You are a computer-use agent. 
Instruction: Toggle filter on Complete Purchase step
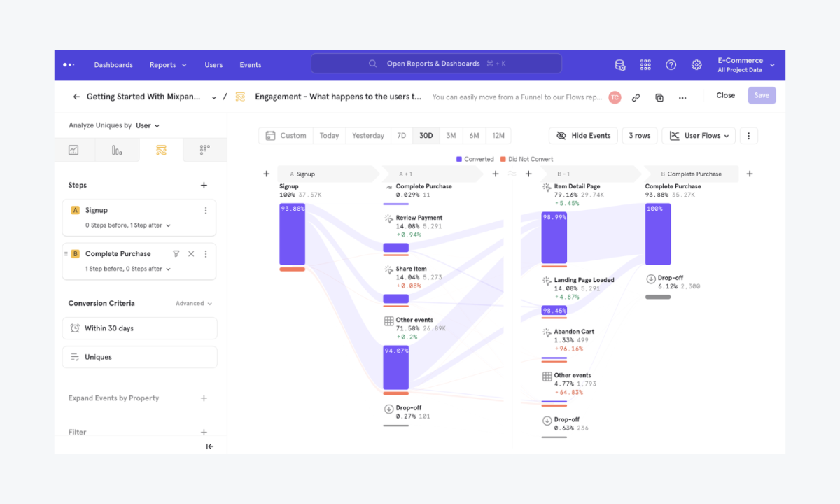point(176,254)
